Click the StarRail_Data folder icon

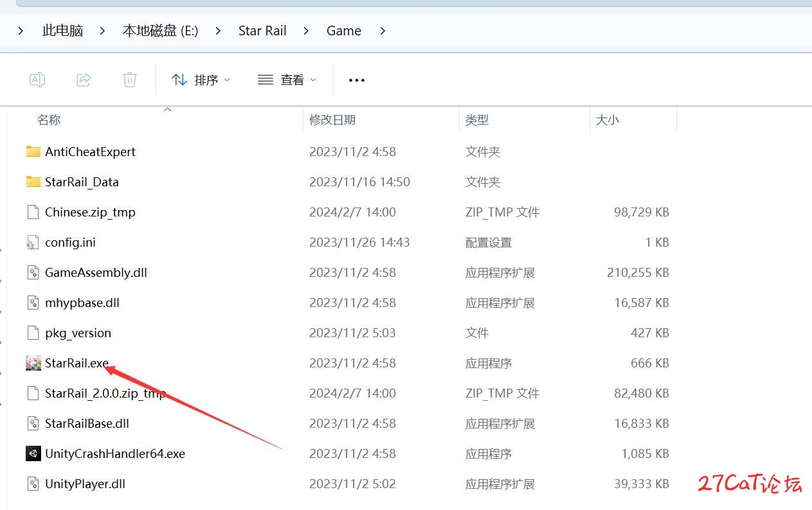33,182
